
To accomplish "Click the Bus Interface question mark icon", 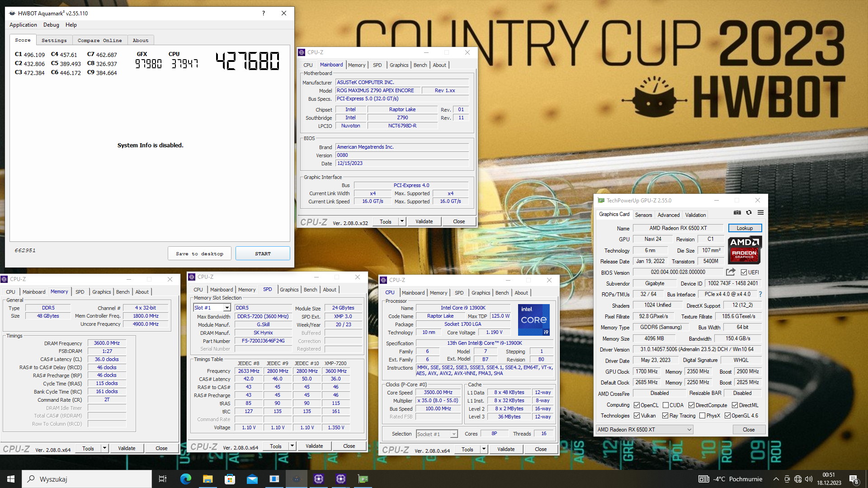I will pyautogui.click(x=760, y=294).
